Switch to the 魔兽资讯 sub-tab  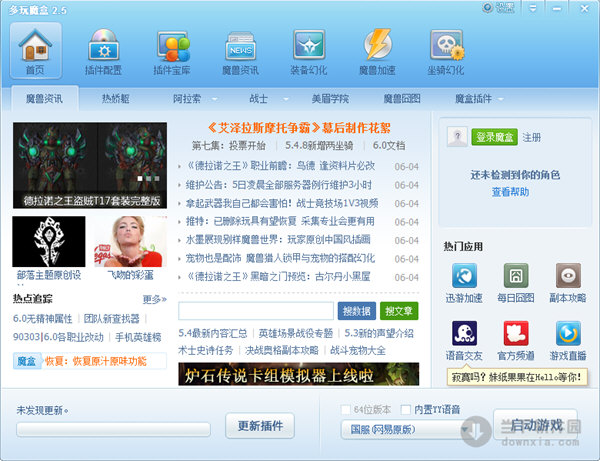click(44, 99)
